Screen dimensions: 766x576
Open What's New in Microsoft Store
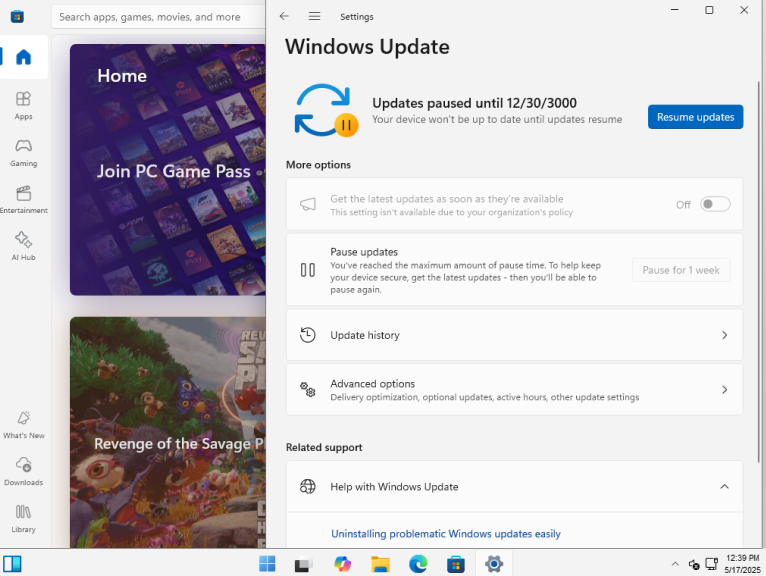[23, 425]
